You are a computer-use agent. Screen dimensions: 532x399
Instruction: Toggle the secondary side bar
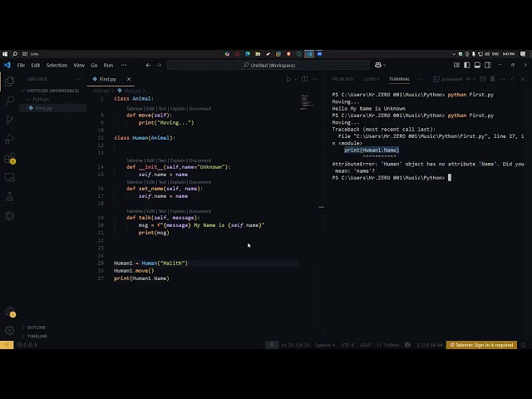(488, 65)
